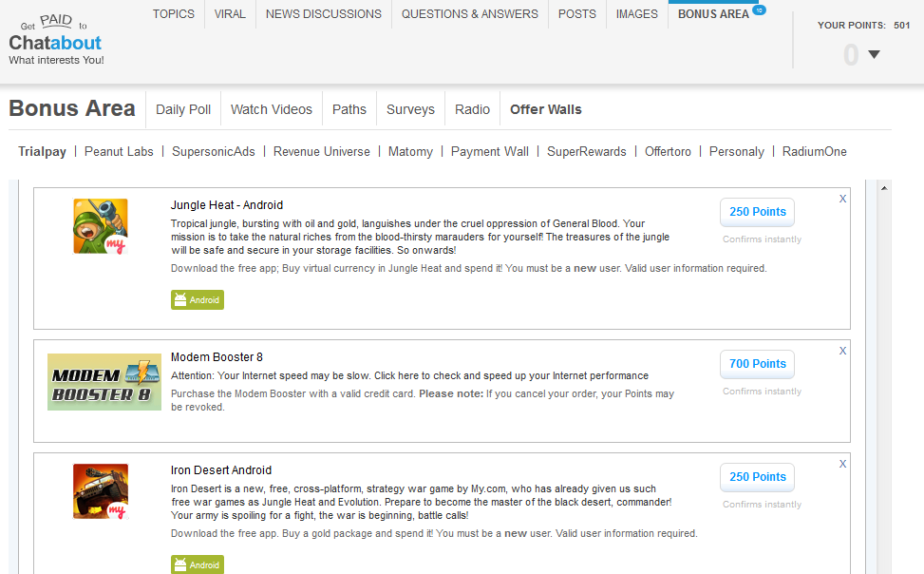924x574 pixels.
Task: Dismiss the Jungle Heat offer with X
Action: coord(842,199)
